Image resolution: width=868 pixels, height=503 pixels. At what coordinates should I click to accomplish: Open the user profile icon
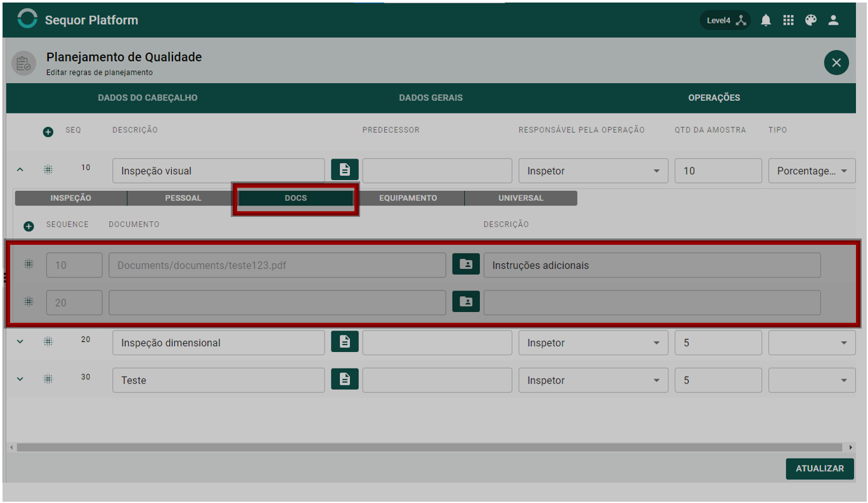click(x=834, y=20)
